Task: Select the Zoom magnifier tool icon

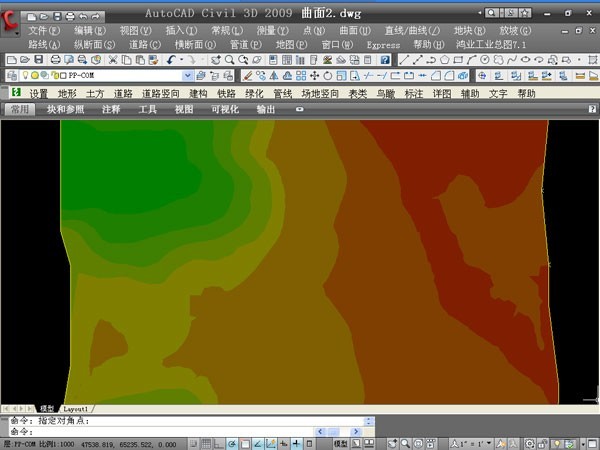Action: 229,60
